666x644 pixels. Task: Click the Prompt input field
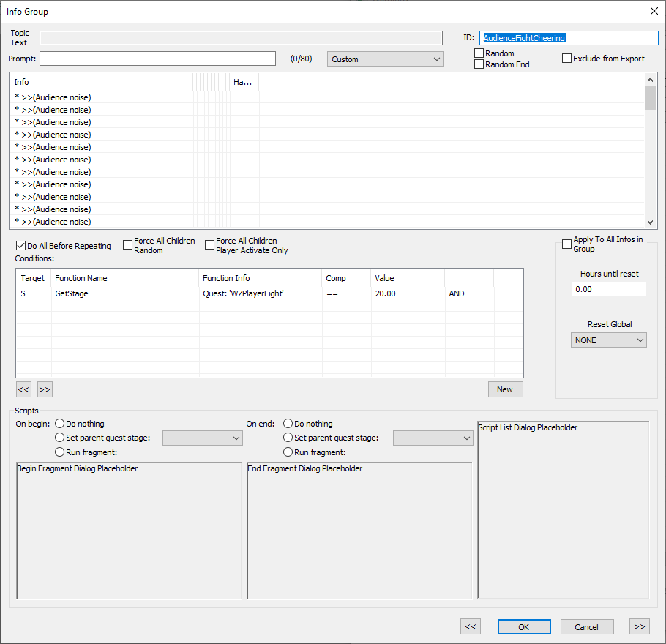tap(157, 59)
